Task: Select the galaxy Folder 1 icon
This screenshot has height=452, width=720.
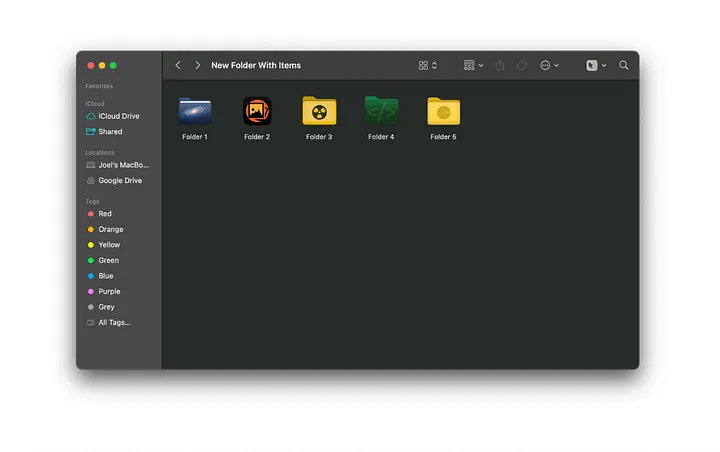Action: click(x=195, y=111)
